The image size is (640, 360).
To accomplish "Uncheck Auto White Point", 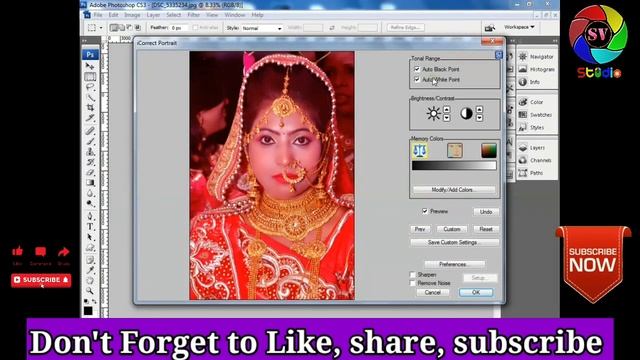I will 417,80.
